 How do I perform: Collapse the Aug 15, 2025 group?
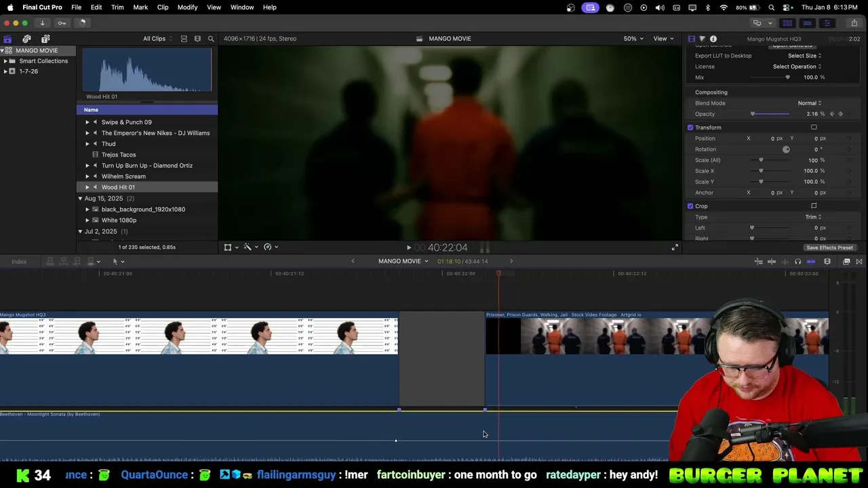80,199
